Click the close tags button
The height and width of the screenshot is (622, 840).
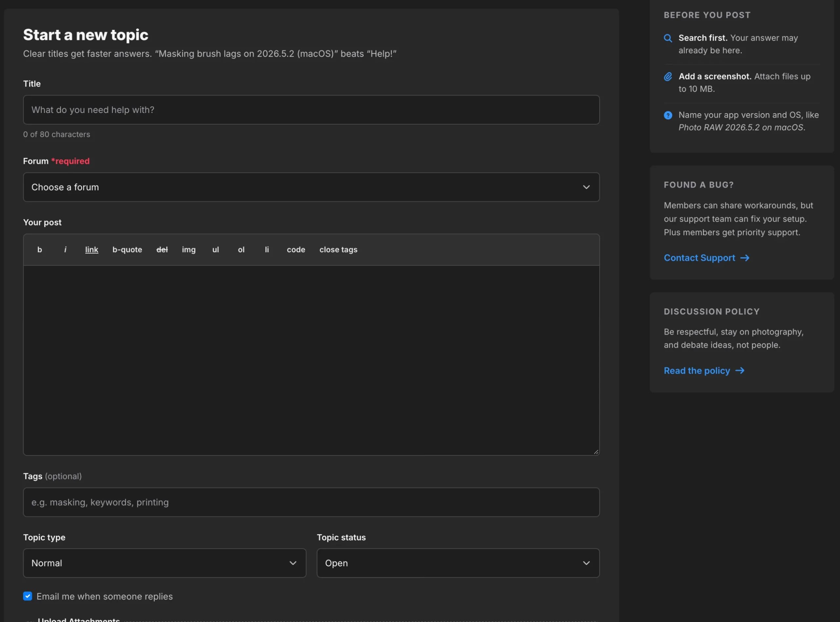tap(338, 250)
